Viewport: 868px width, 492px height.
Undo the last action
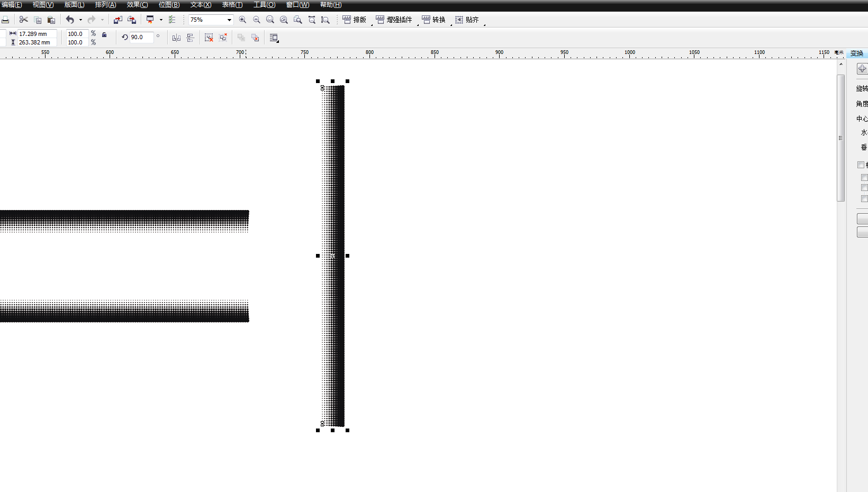70,20
